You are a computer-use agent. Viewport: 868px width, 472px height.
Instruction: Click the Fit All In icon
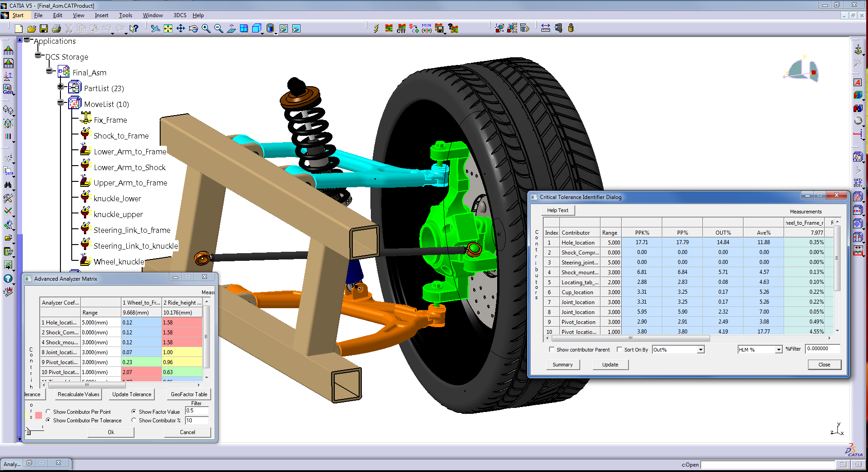coord(168,29)
